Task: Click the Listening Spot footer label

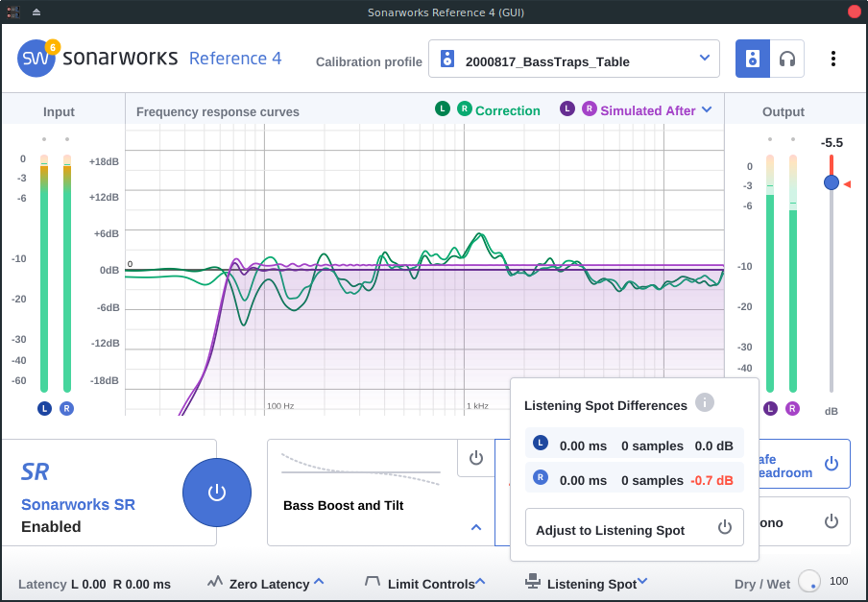Action: (x=591, y=585)
